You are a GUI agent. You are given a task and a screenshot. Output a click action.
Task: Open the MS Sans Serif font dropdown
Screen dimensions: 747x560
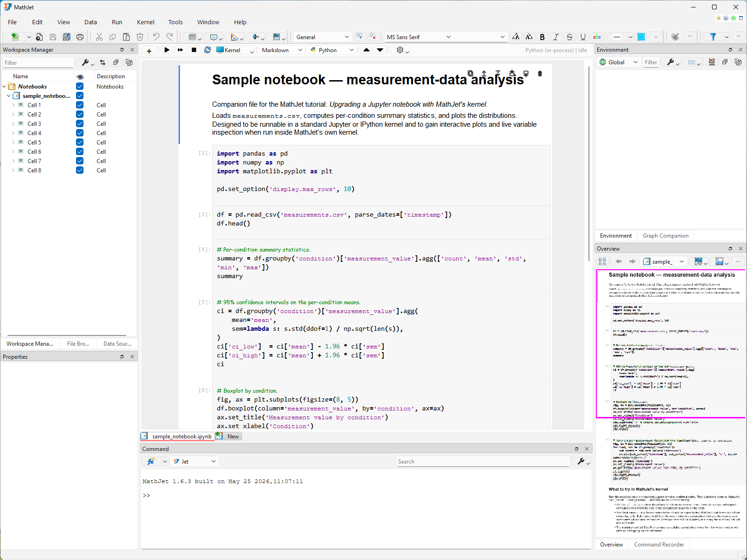point(418,37)
